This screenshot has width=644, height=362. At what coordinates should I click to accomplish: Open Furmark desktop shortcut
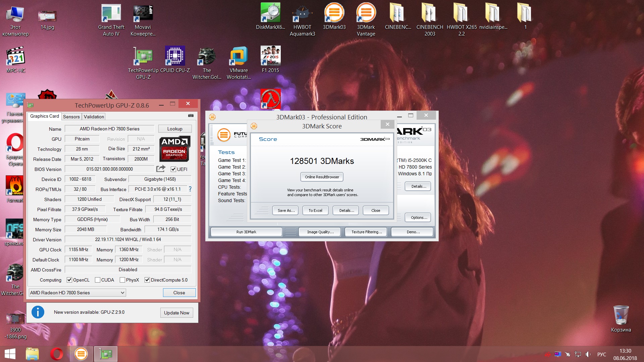[x=15, y=189]
